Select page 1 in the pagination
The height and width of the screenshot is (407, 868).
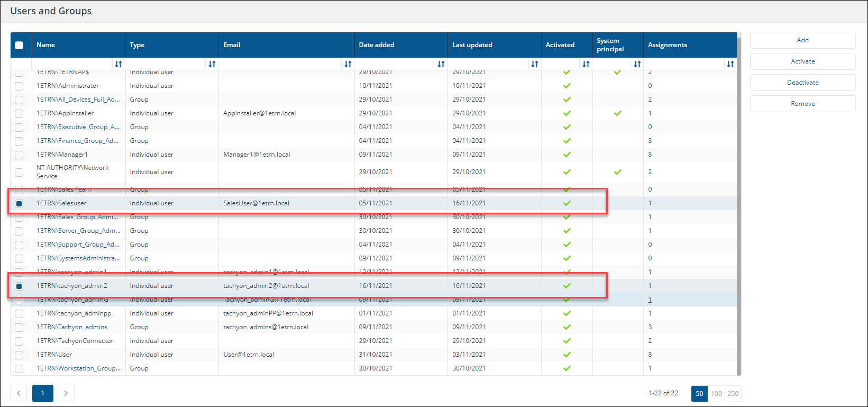(x=43, y=393)
